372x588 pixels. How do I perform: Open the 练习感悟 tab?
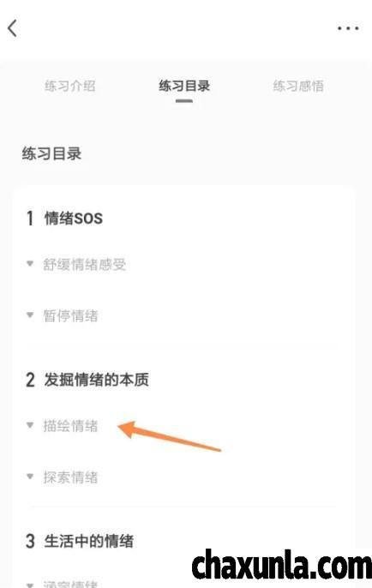tap(298, 86)
